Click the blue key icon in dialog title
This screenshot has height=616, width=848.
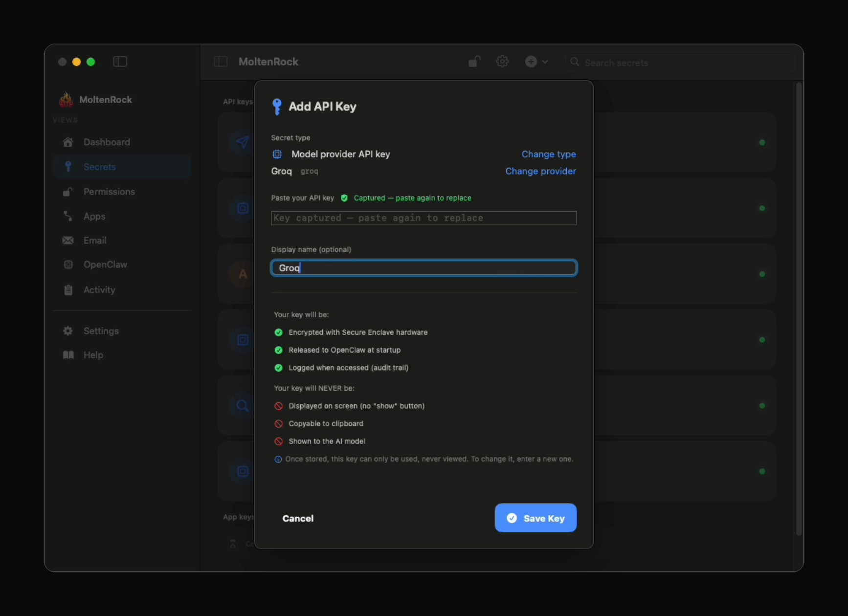(277, 107)
